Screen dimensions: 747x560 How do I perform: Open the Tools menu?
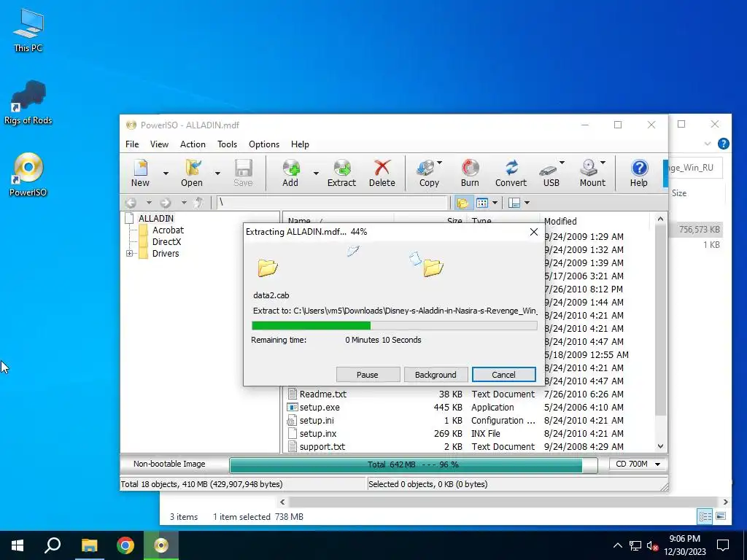click(228, 144)
